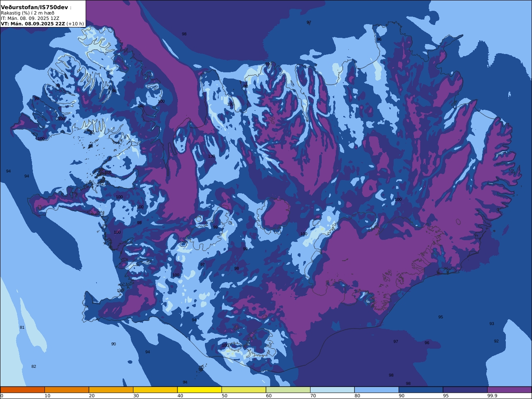
Task: Click the "60" tick label on the legend
Action: coord(269,396)
